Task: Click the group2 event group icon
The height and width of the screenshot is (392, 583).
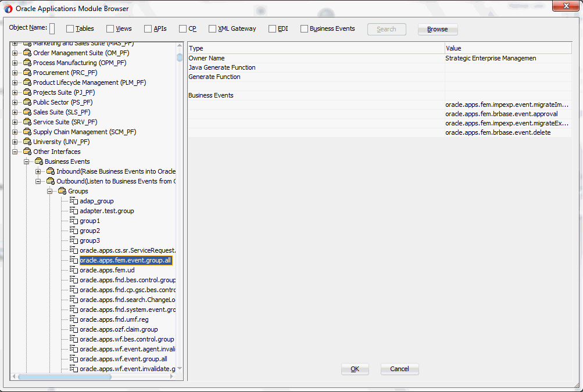Action: (x=74, y=231)
